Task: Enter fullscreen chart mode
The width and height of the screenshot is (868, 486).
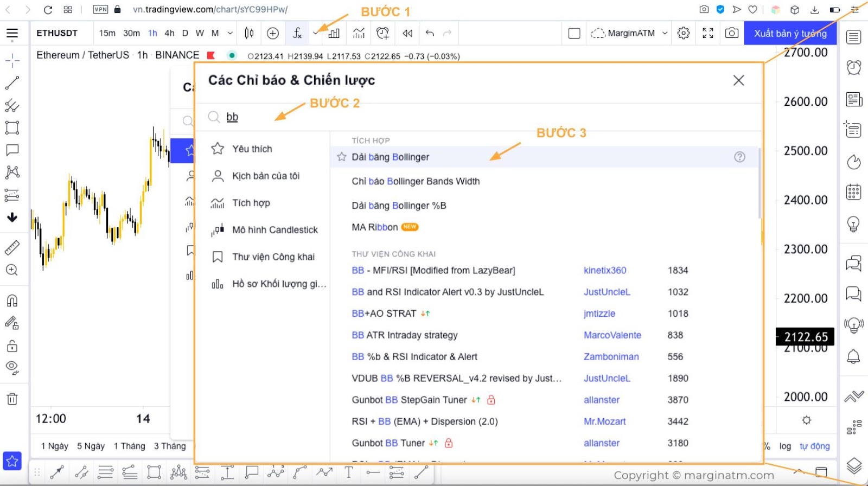Action: (708, 33)
